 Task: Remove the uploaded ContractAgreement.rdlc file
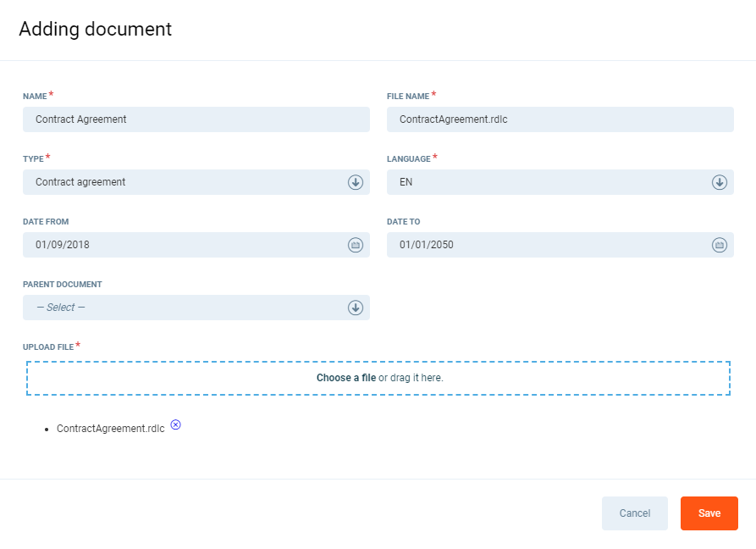pyautogui.click(x=175, y=424)
